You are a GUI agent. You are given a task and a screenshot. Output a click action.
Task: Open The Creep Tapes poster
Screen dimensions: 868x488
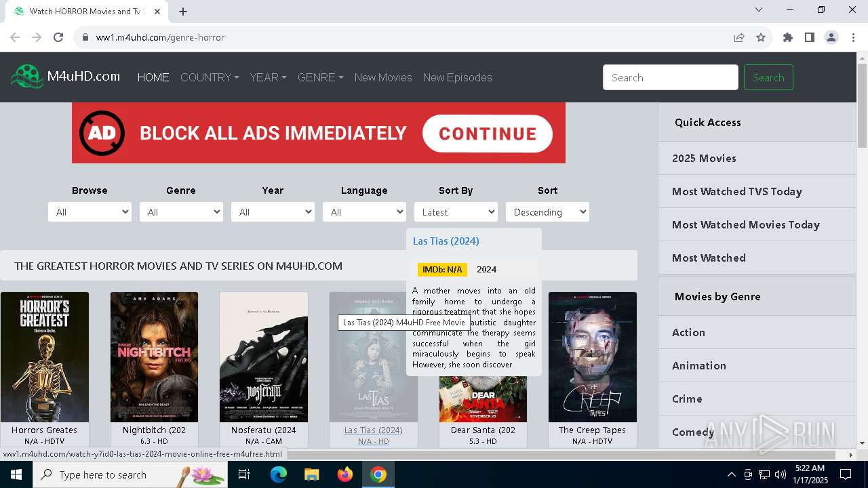pyautogui.click(x=593, y=357)
